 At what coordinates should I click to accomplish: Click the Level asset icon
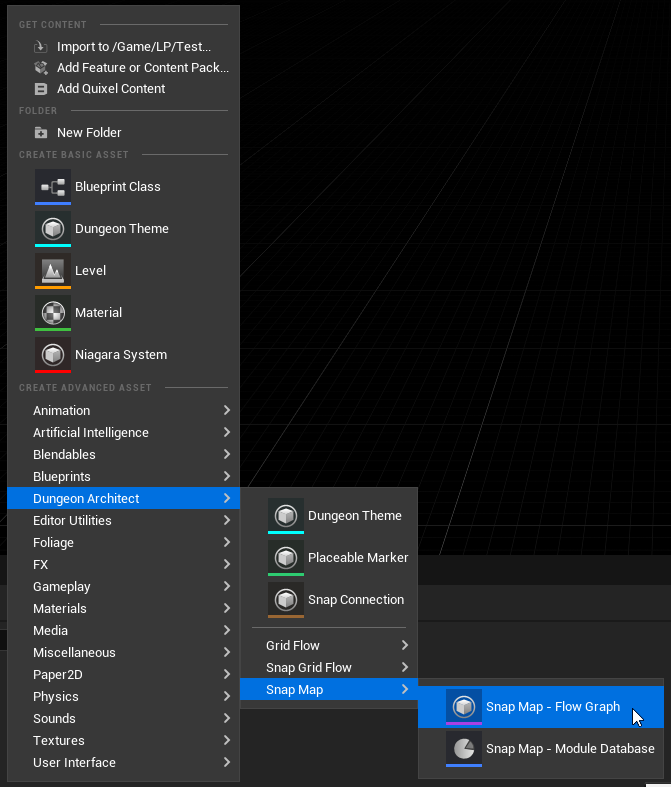tap(53, 271)
